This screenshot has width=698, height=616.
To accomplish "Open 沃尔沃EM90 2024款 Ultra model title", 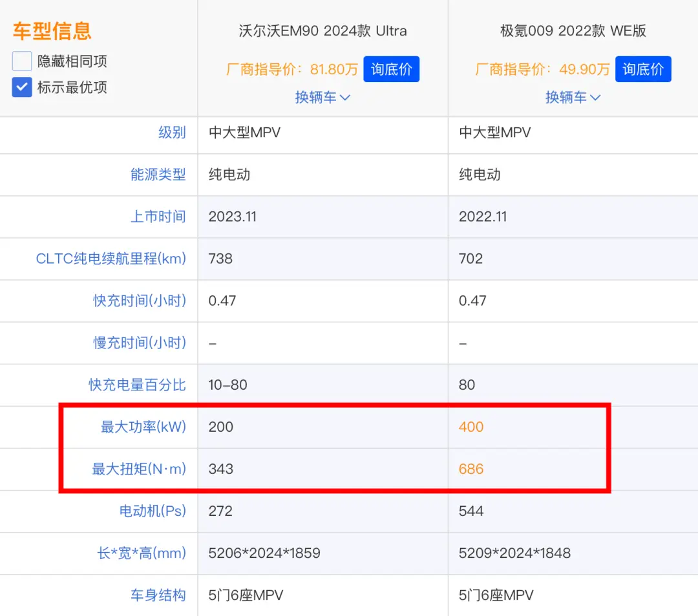I will (323, 31).
